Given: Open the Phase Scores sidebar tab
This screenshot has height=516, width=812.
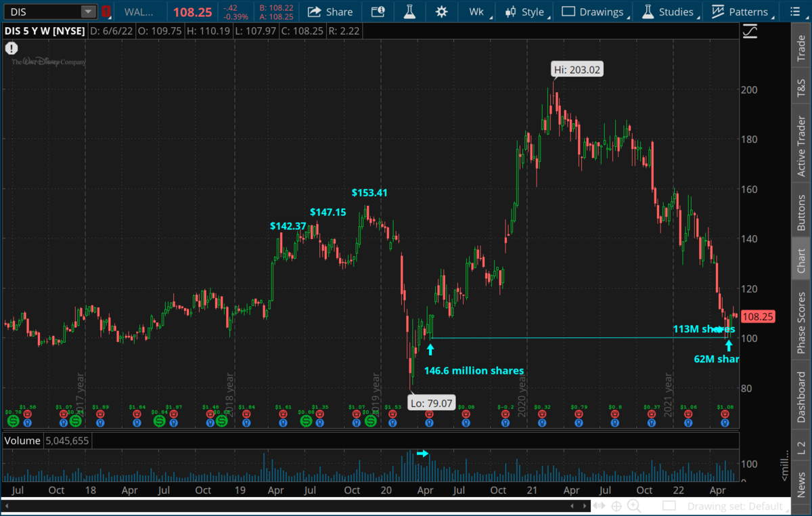Looking at the screenshot, I should [x=801, y=323].
